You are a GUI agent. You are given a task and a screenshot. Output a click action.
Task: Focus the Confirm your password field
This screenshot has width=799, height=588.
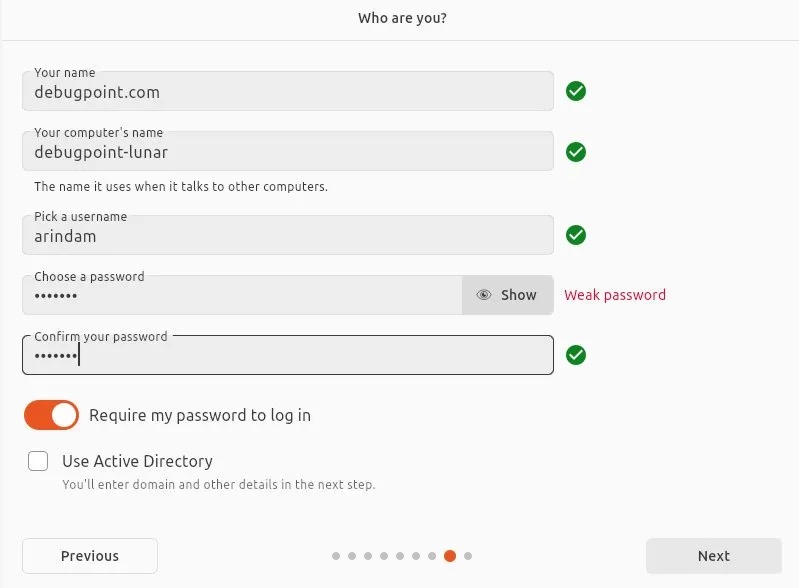[x=288, y=356]
